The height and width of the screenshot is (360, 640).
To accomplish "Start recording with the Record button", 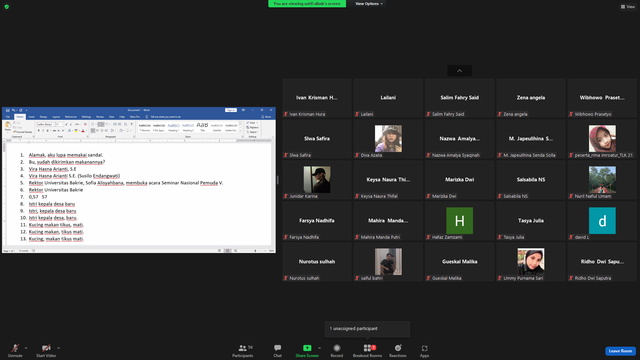I will pyautogui.click(x=337, y=350).
